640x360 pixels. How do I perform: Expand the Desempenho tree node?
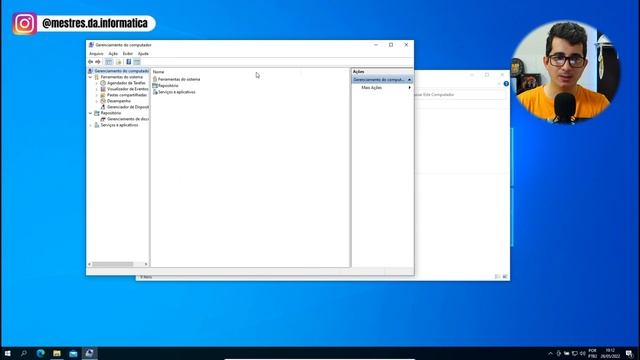[x=97, y=101]
